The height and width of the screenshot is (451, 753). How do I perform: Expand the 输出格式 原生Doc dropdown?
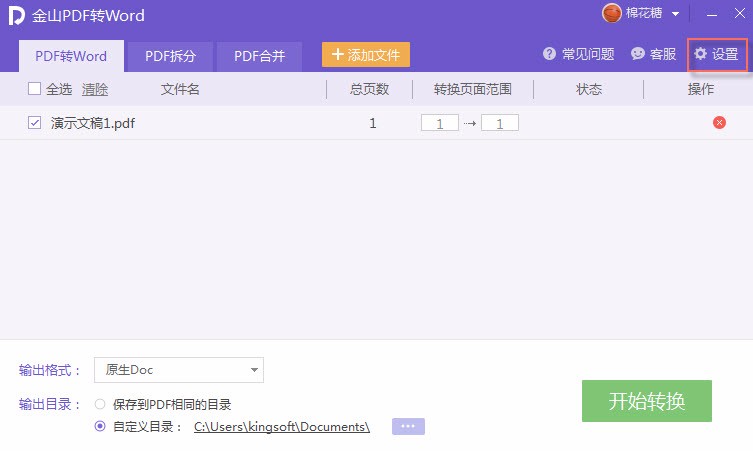coord(179,370)
